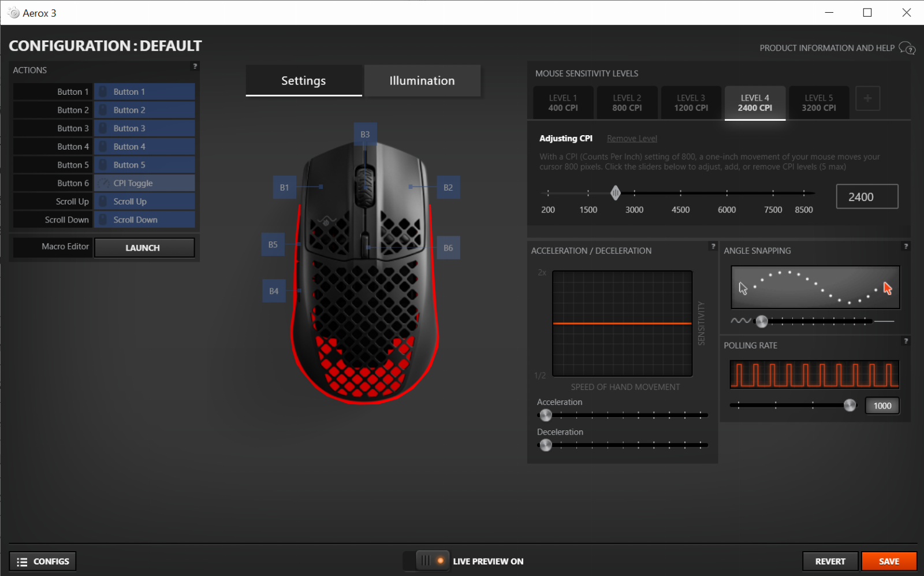Click the Aerox 3 app icon in title bar
924x576 pixels.
[13, 13]
